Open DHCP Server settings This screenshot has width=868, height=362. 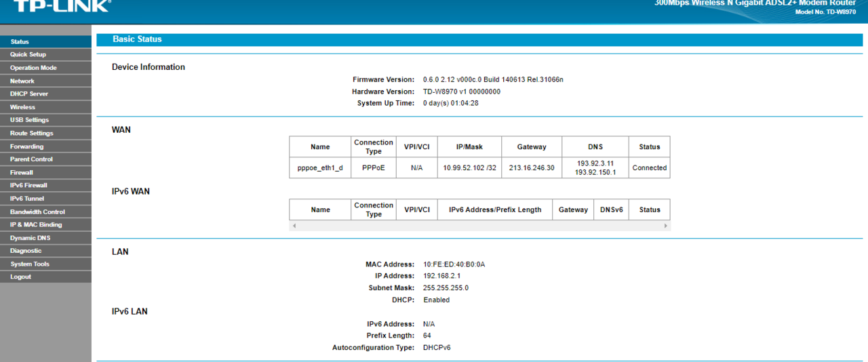coord(45,94)
